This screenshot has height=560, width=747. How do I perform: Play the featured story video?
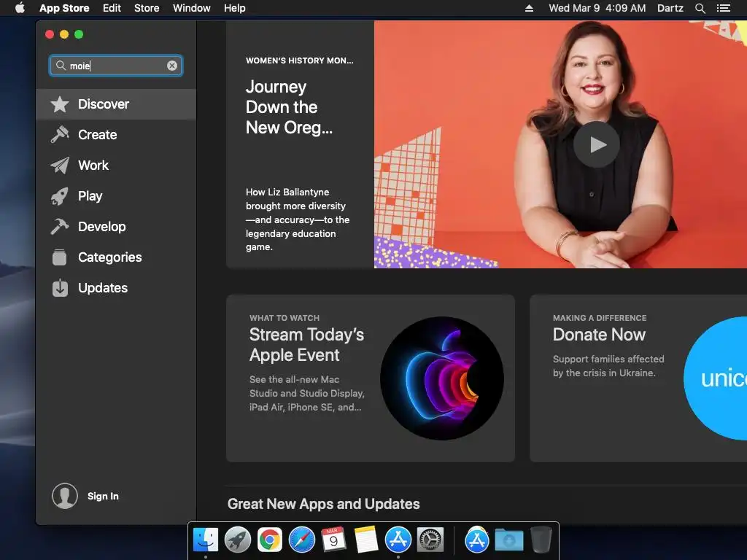coord(597,144)
